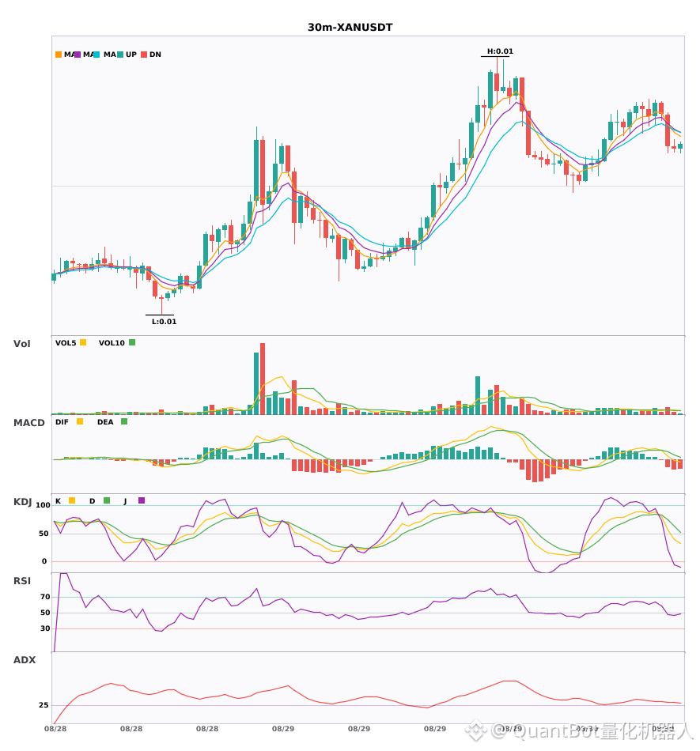
Task: Click the yellow K legend swatch
Action: (72, 500)
